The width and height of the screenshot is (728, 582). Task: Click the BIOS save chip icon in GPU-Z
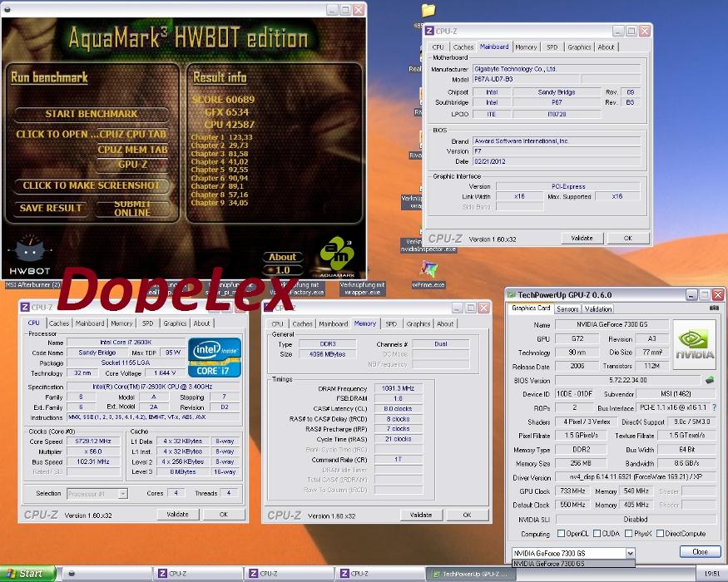click(x=710, y=380)
